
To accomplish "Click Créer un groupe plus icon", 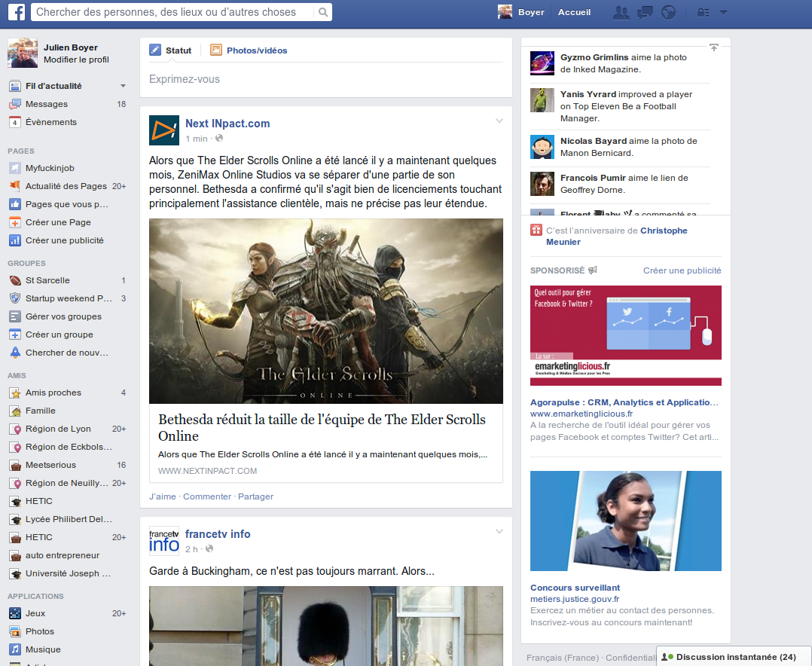I will pyautogui.click(x=15, y=335).
